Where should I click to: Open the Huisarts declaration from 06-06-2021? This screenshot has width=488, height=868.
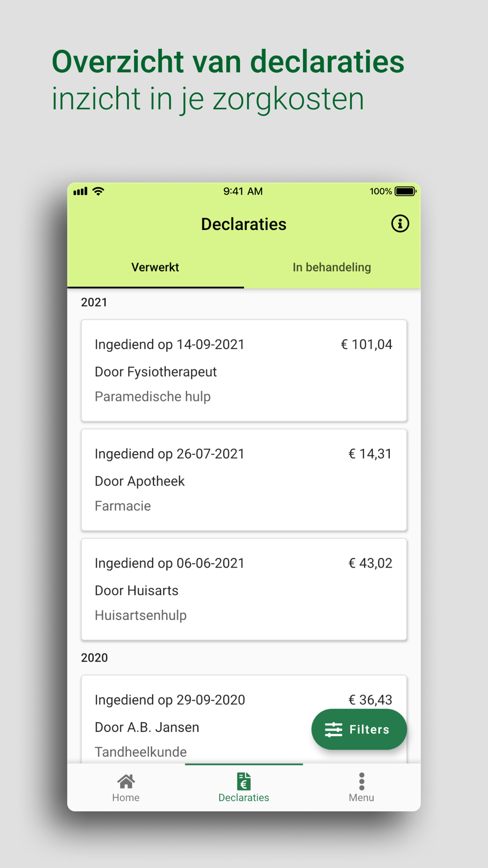coord(244,589)
